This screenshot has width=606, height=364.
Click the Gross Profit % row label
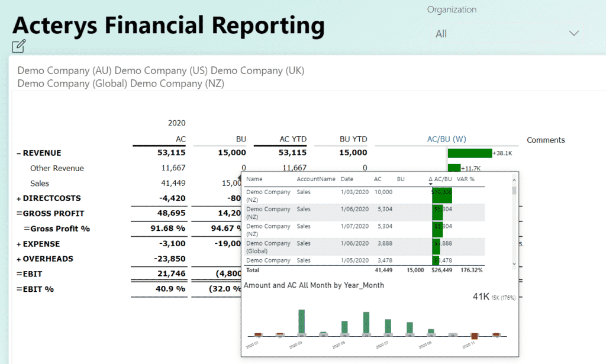point(60,228)
